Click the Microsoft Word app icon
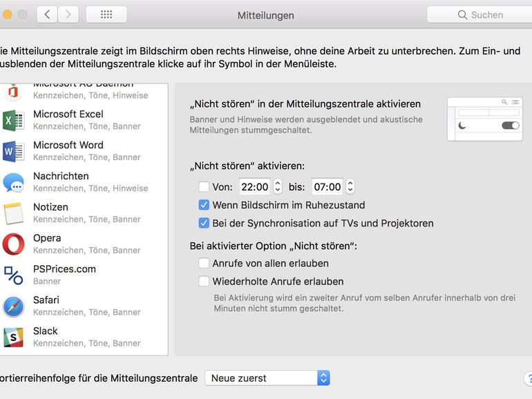This screenshot has height=399, width=532. coord(13,151)
